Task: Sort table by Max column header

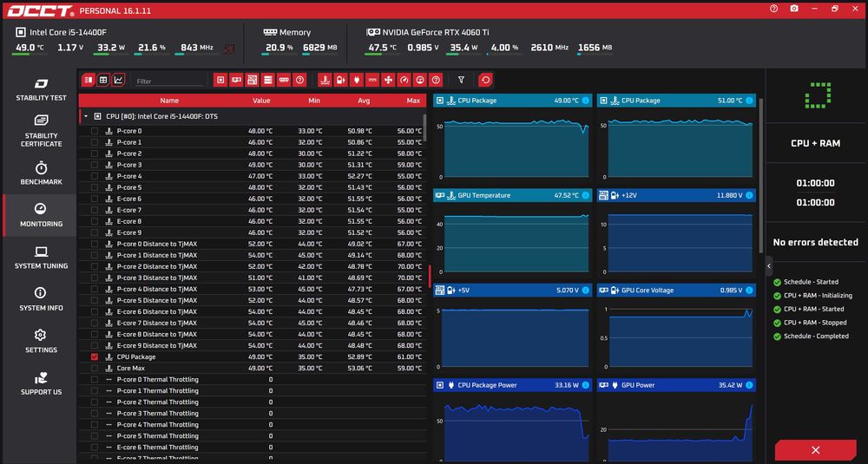Action: [x=413, y=101]
